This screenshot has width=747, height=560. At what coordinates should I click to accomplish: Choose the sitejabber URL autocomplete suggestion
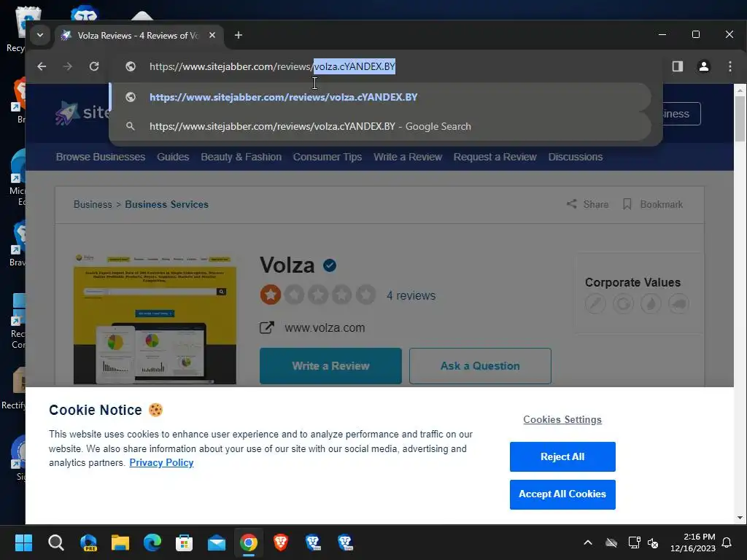point(379,97)
